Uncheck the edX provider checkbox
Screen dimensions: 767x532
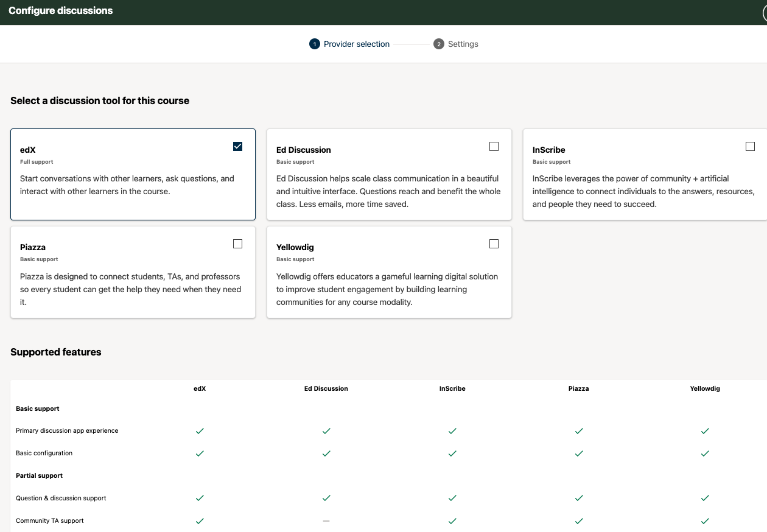point(237,146)
